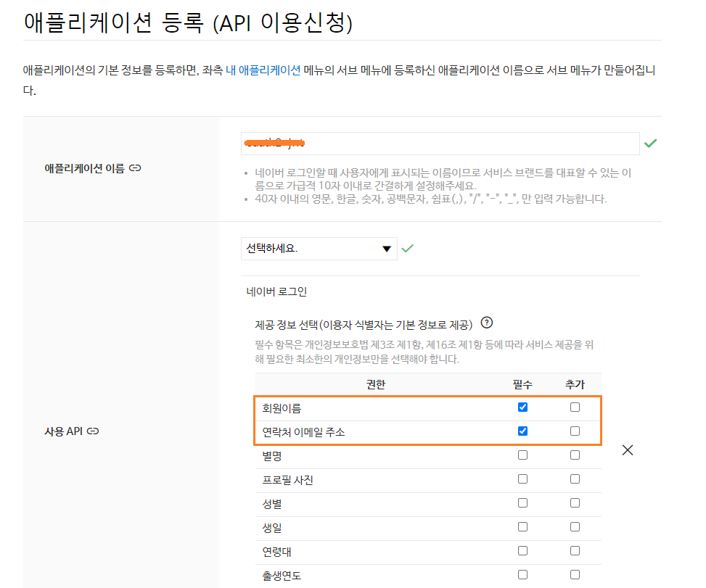Image resolution: width=706 pixels, height=588 pixels.
Task: Check 추가 checkbox for 별명
Action: [575, 455]
